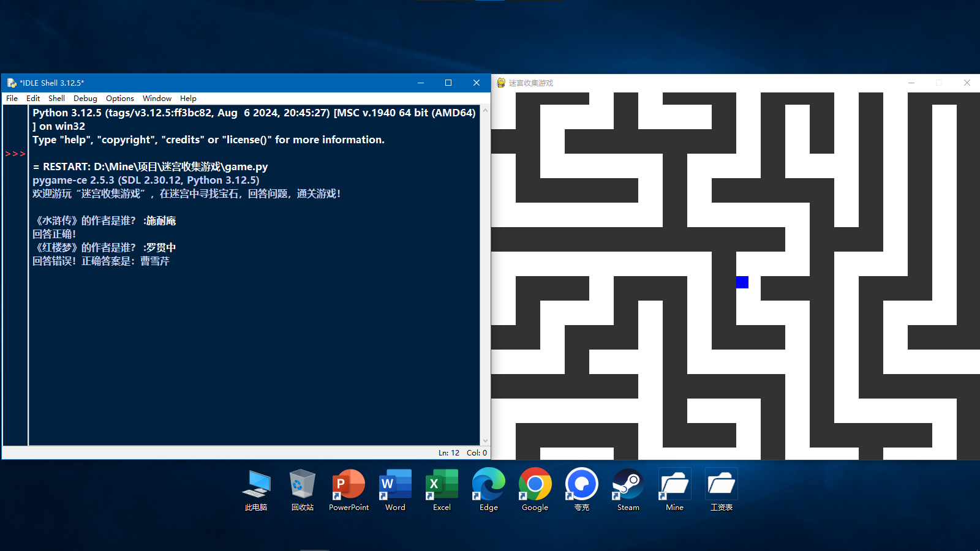980x551 pixels.
Task: Open Microsoft Edge browser icon
Action: (x=489, y=490)
